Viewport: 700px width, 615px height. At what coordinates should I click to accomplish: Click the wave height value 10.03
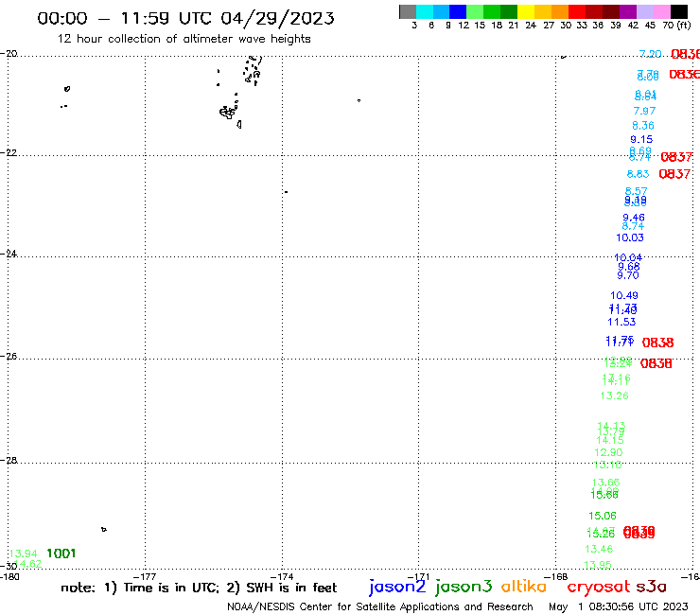pos(630,237)
